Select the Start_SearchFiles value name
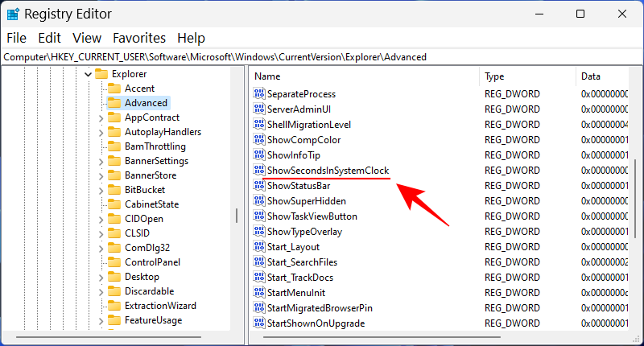 pos(303,262)
